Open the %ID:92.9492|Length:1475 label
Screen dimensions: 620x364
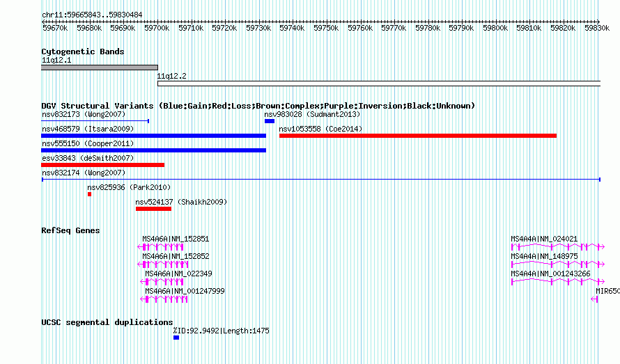221,331
